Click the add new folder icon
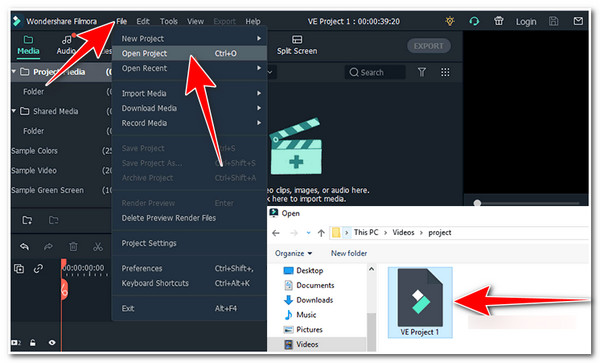Image resolution: width=600 pixels, height=363 pixels. click(27, 220)
